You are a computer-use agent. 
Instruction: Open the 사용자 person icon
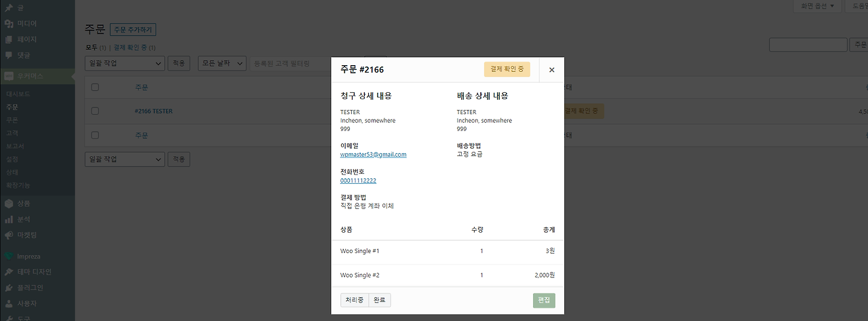coord(9,303)
